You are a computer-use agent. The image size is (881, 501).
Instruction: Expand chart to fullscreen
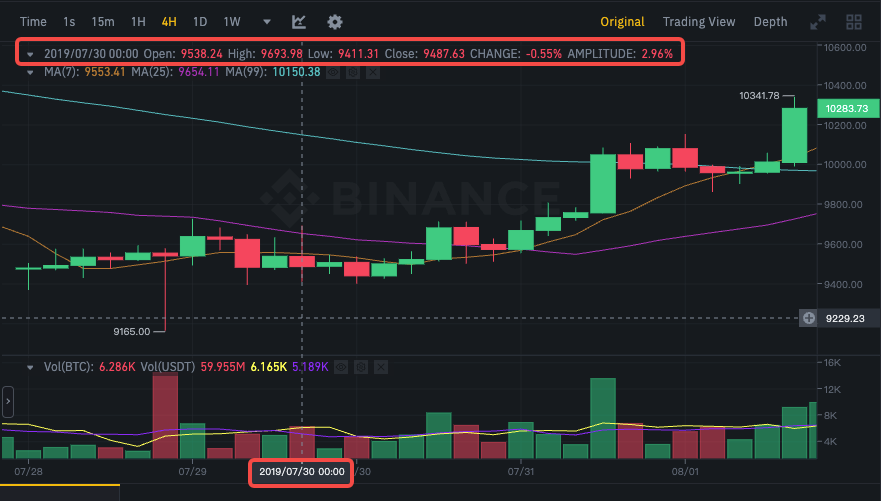coord(817,21)
